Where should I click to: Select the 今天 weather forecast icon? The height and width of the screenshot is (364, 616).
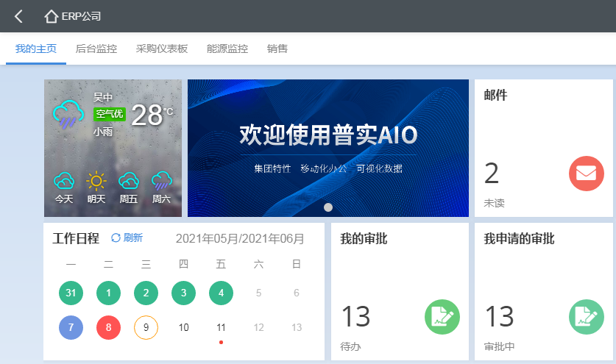tap(64, 181)
